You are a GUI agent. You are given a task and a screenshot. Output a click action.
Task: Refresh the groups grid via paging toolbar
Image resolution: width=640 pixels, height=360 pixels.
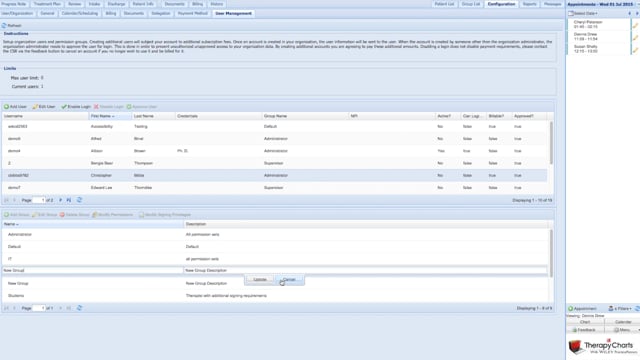tap(79, 308)
